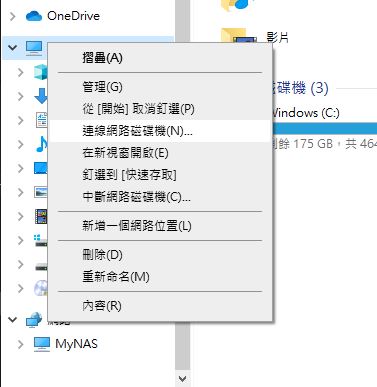Select the 影片 folder label

[x=277, y=37]
